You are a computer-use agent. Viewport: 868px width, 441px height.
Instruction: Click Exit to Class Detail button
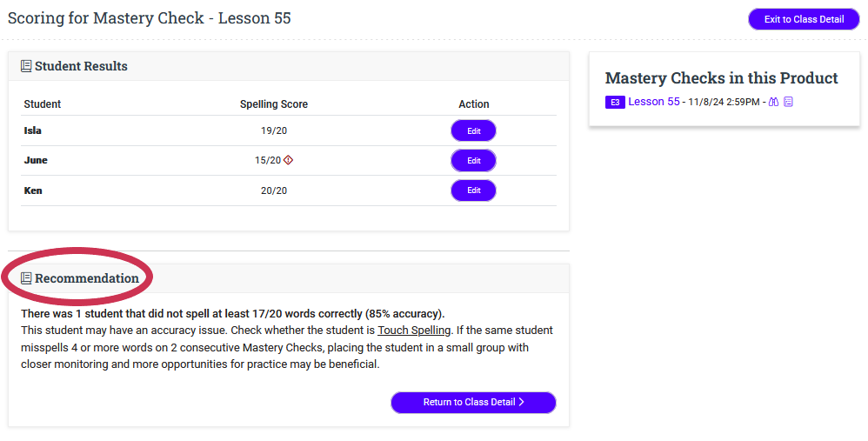804,19
